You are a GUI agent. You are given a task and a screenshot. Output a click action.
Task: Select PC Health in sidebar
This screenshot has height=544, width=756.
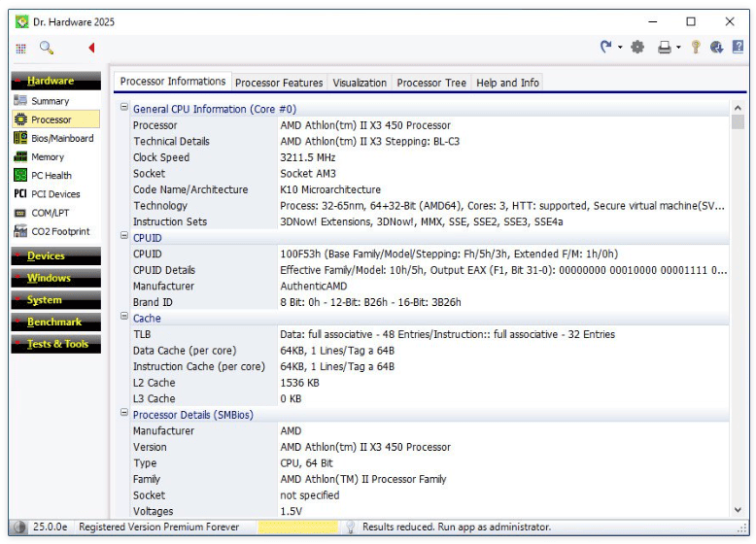[x=52, y=176]
